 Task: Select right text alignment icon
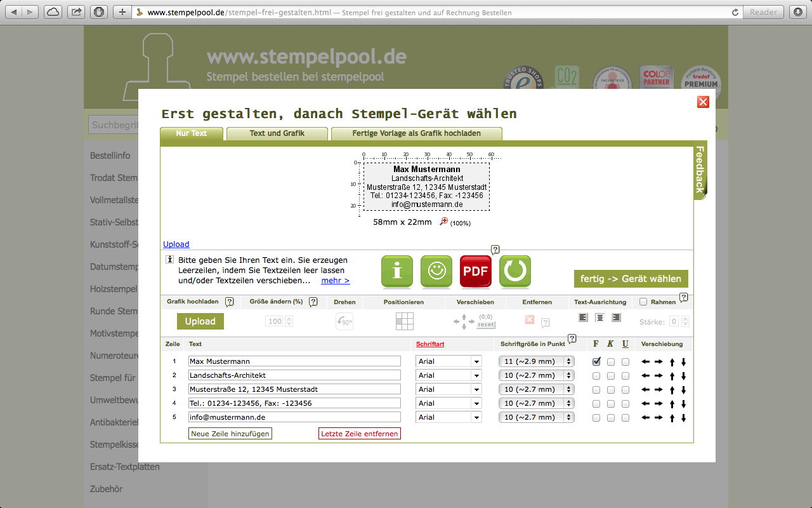616,317
